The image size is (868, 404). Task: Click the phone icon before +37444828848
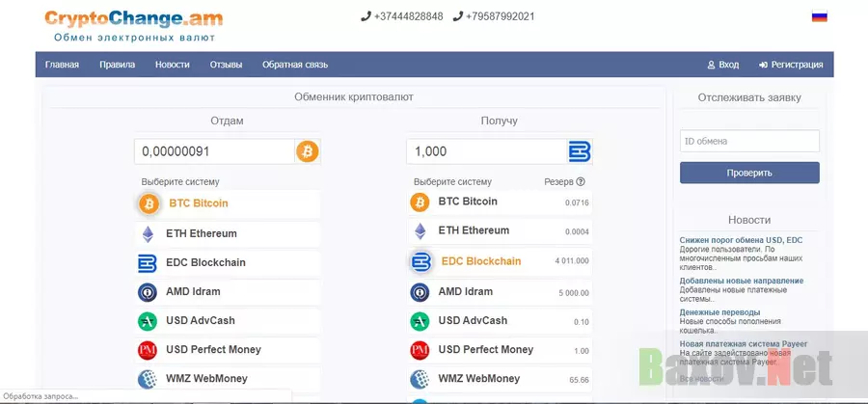(366, 16)
